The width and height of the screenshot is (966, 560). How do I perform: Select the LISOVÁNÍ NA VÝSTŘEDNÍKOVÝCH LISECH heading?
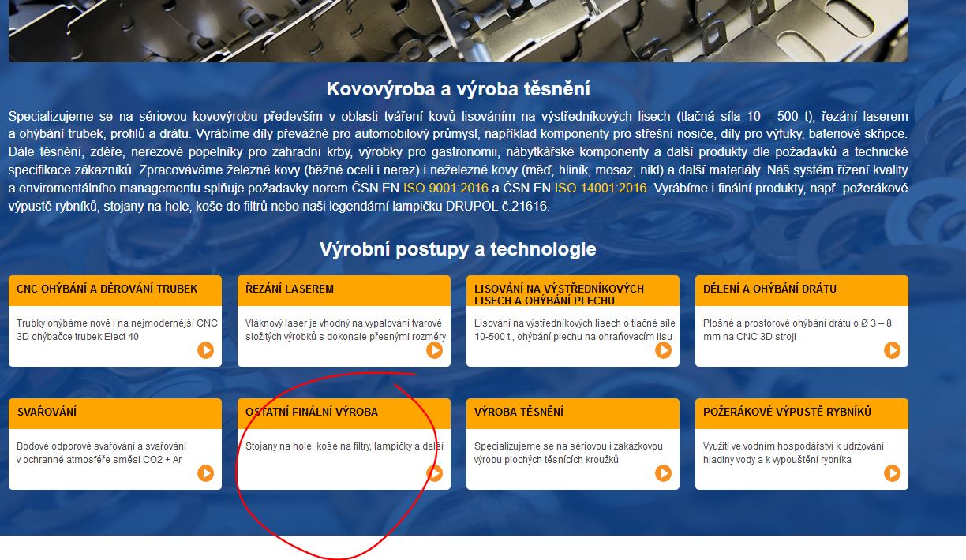click(x=559, y=294)
